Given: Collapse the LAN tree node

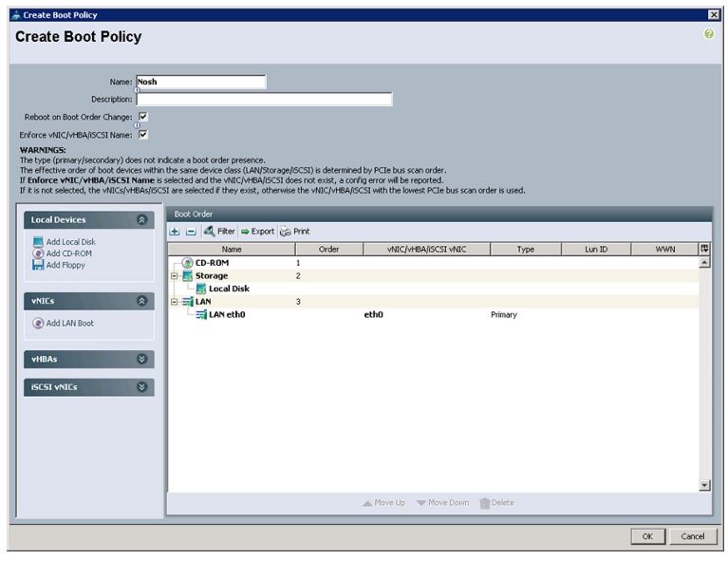Looking at the screenshot, I should pos(174,302).
